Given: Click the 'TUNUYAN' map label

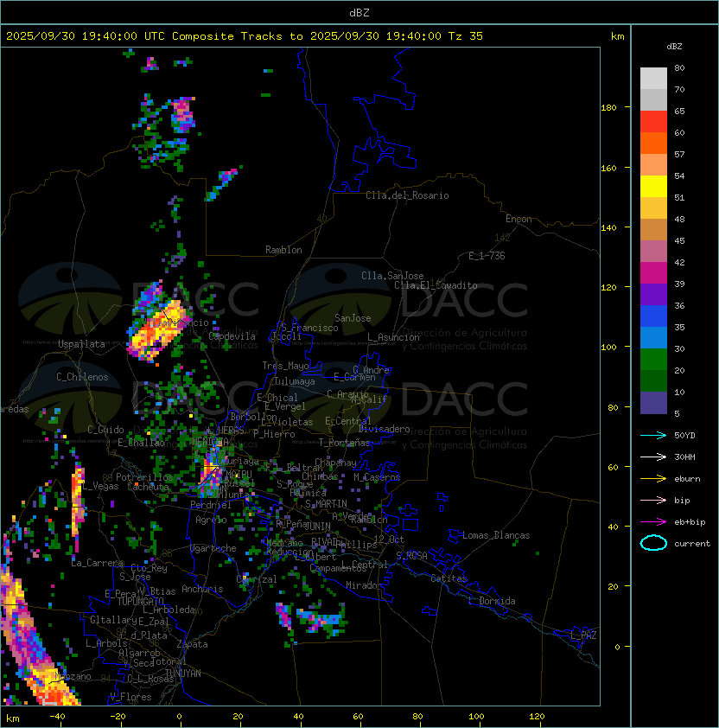Looking at the screenshot, I should tap(183, 674).
